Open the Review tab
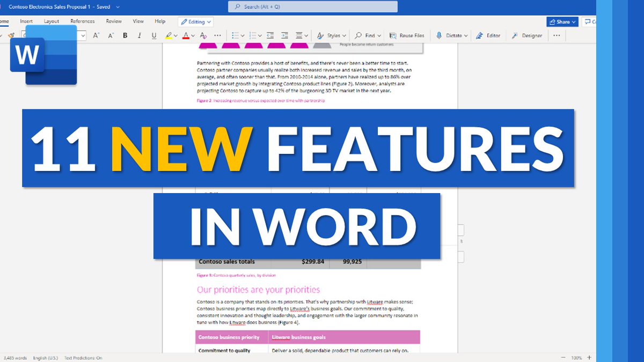The width and height of the screenshot is (644, 362). coord(114,21)
